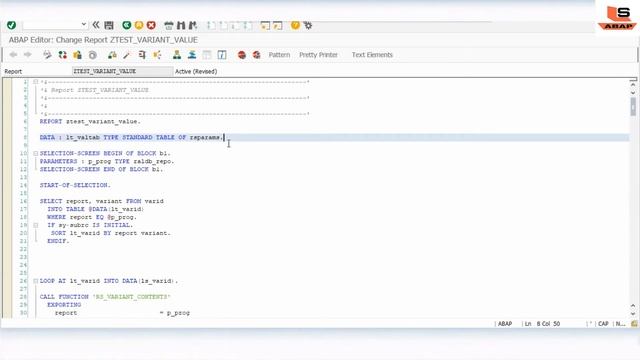
Task: Collapse the SELECTION-SCREEN block at line 10
Action: [x=36, y=153]
